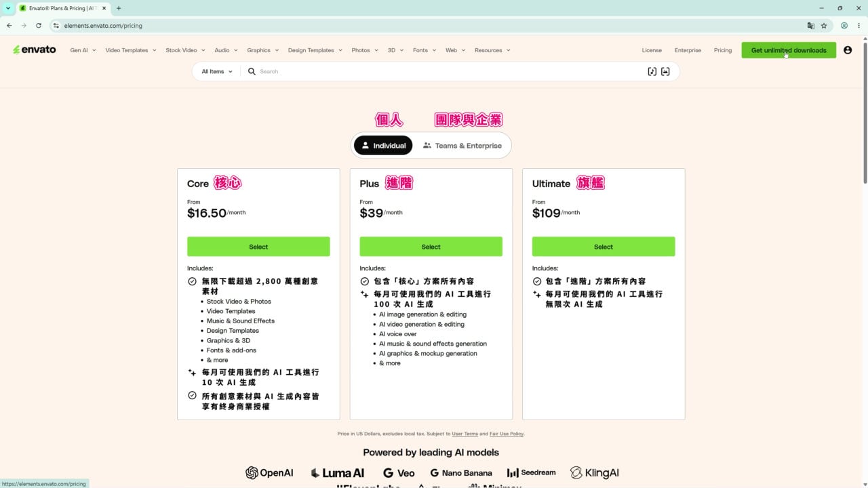Expand the Gen AI menu
The width and height of the screenshot is (868, 488).
83,50
